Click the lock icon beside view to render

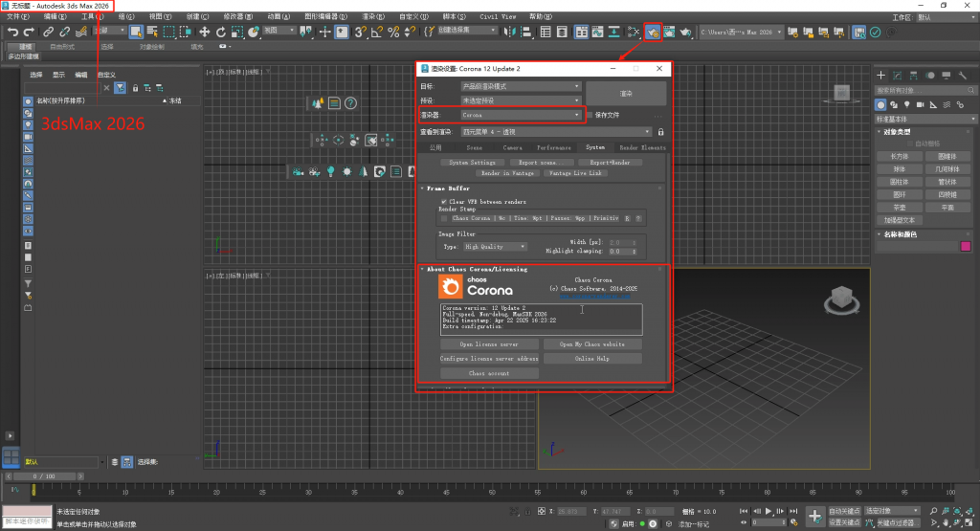pos(660,132)
